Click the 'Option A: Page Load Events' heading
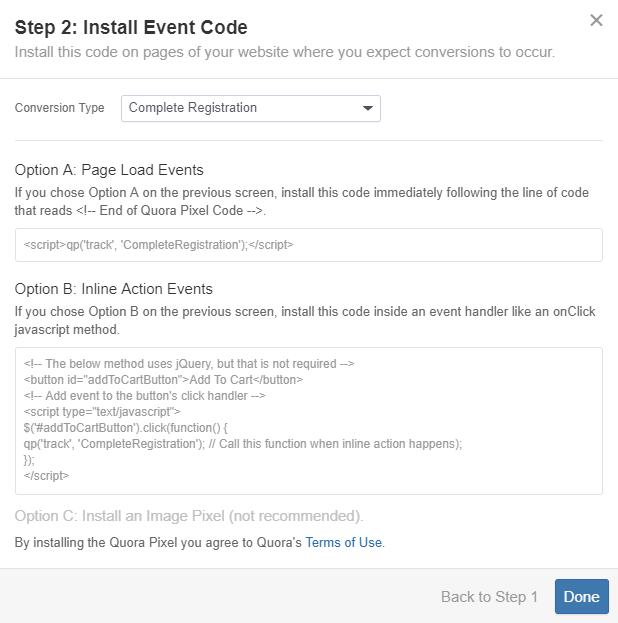The image size is (618, 623). pos(109,170)
